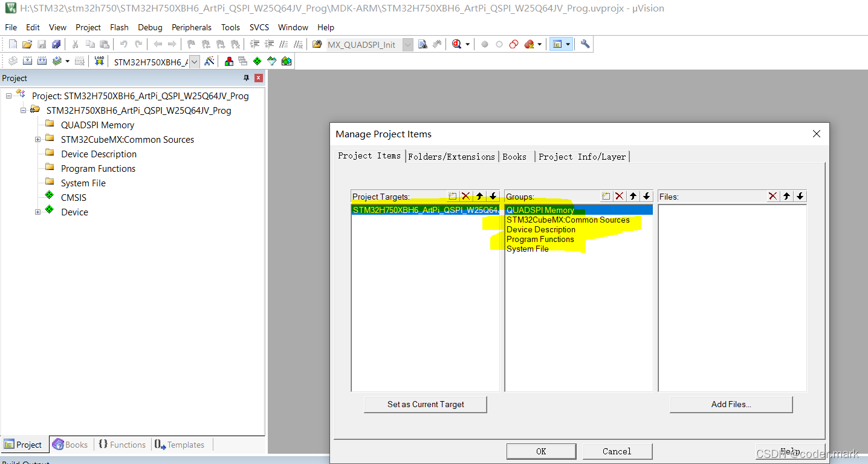Select CMSIS component in project tree
This screenshot has width=868, height=464.
[73, 197]
